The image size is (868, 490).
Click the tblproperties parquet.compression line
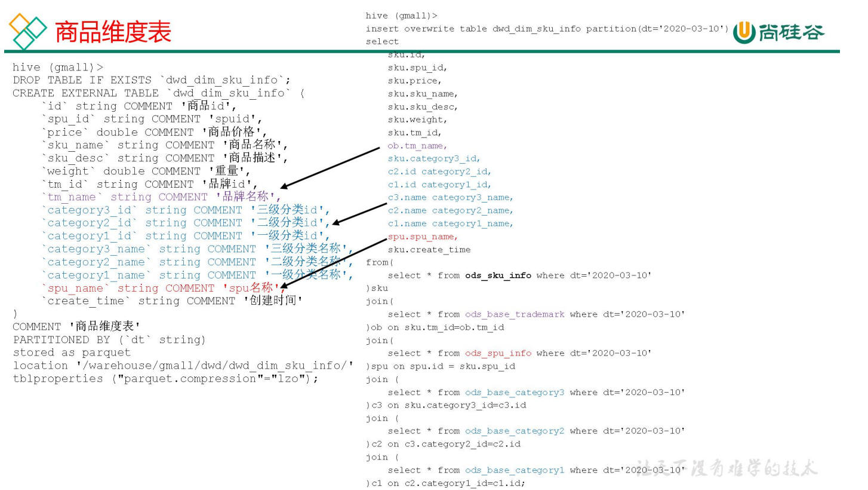166,379
